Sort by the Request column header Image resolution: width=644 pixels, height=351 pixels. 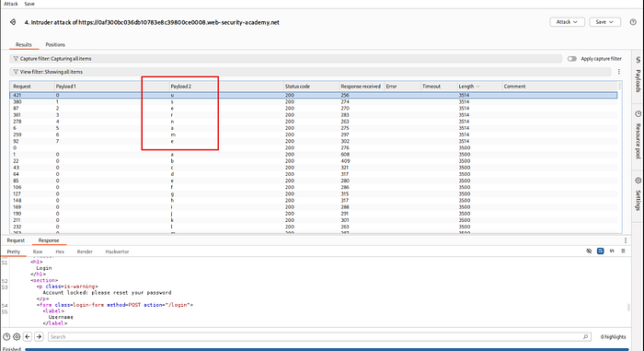click(32, 87)
